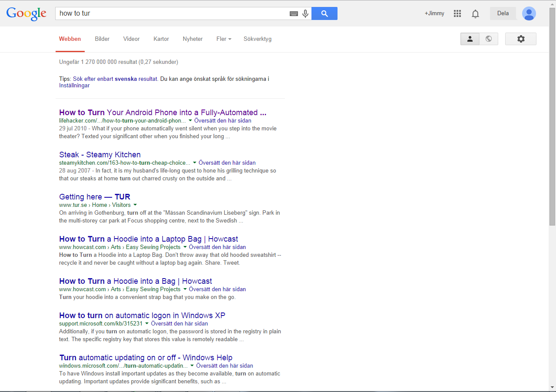Translate support.microsoft.com result via Översätt link
556x392 pixels.
coord(179,323)
